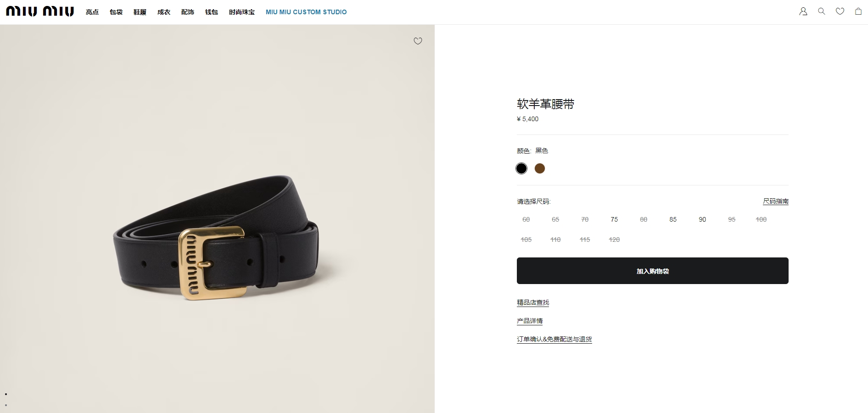Open the 包袋 menu
The width and height of the screenshot is (868, 413).
tap(116, 12)
